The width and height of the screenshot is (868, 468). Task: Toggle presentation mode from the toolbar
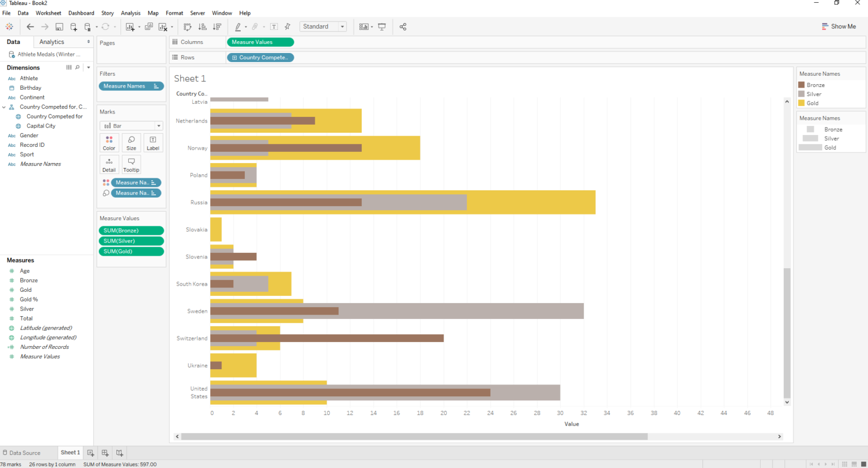point(382,27)
